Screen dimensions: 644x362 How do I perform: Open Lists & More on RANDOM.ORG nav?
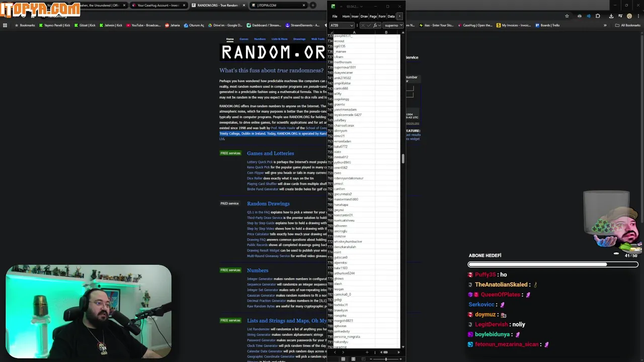[x=279, y=39]
